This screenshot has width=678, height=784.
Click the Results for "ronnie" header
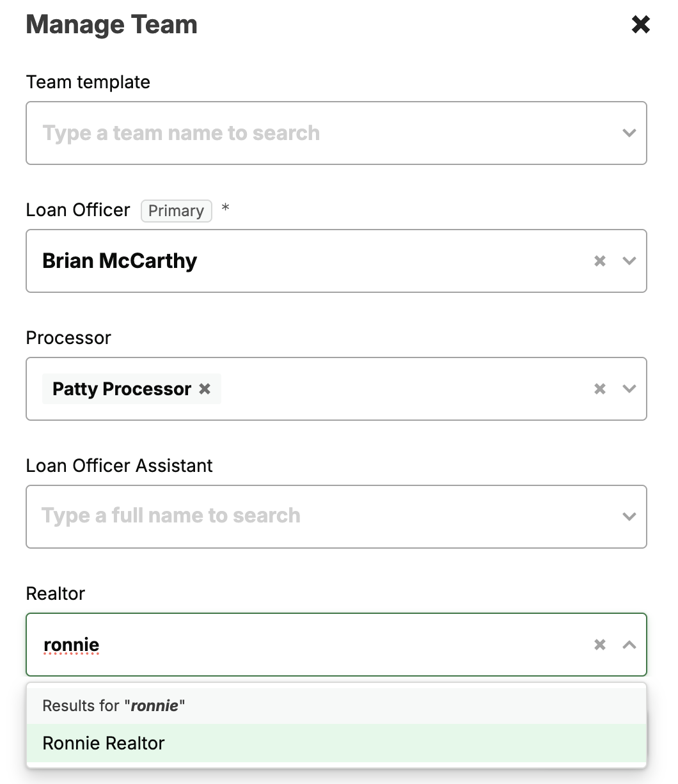click(114, 706)
